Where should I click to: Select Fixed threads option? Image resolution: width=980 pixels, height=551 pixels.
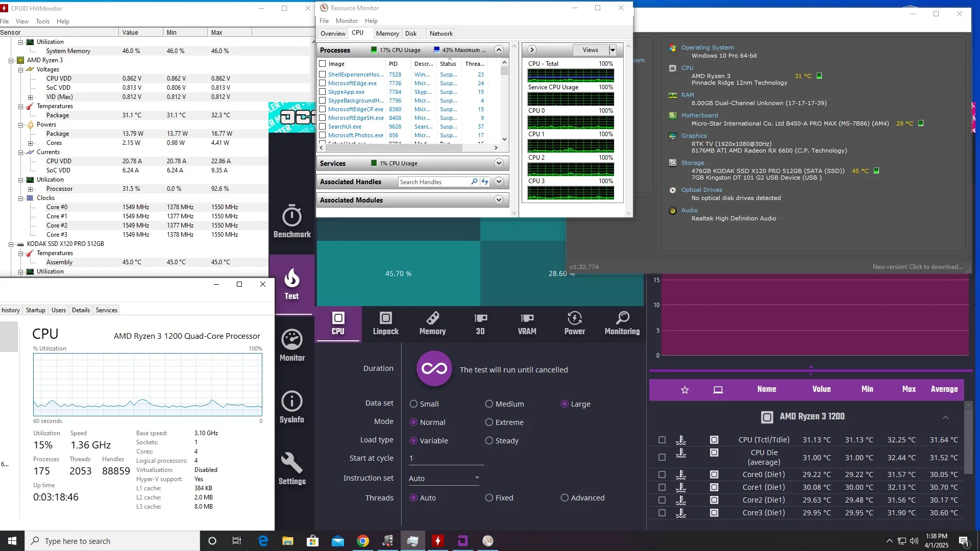pyautogui.click(x=499, y=497)
